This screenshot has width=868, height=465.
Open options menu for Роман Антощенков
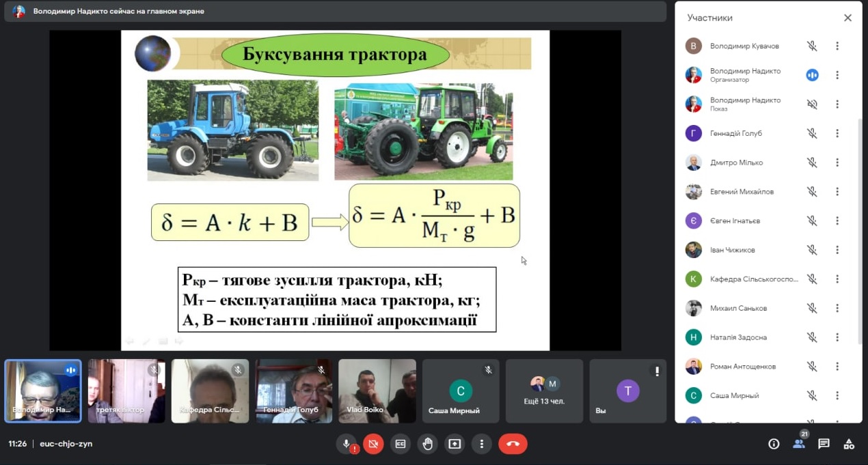837,367
